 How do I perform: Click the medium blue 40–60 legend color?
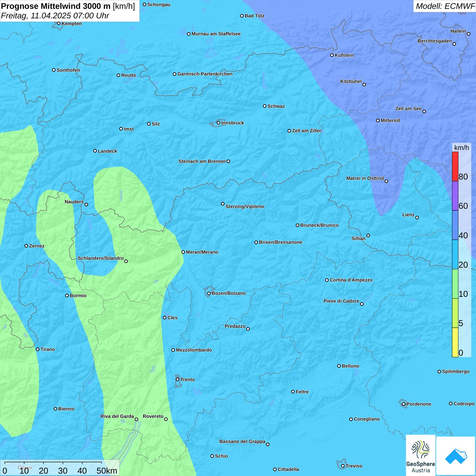point(455,225)
